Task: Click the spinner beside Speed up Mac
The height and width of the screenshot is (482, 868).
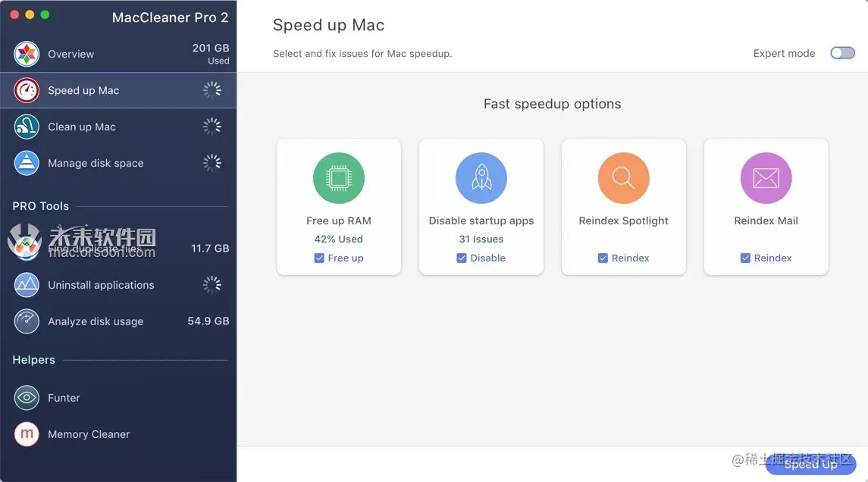Action: click(x=212, y=90)
